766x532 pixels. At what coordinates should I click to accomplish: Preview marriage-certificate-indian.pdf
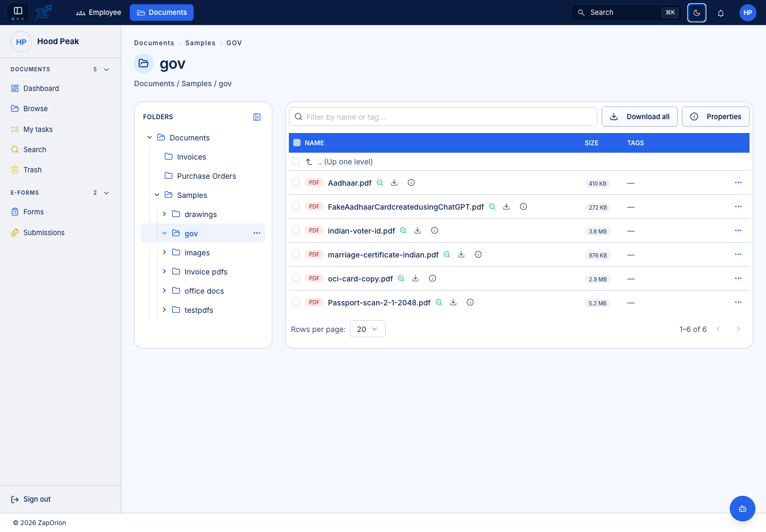(x=447, y=254)
